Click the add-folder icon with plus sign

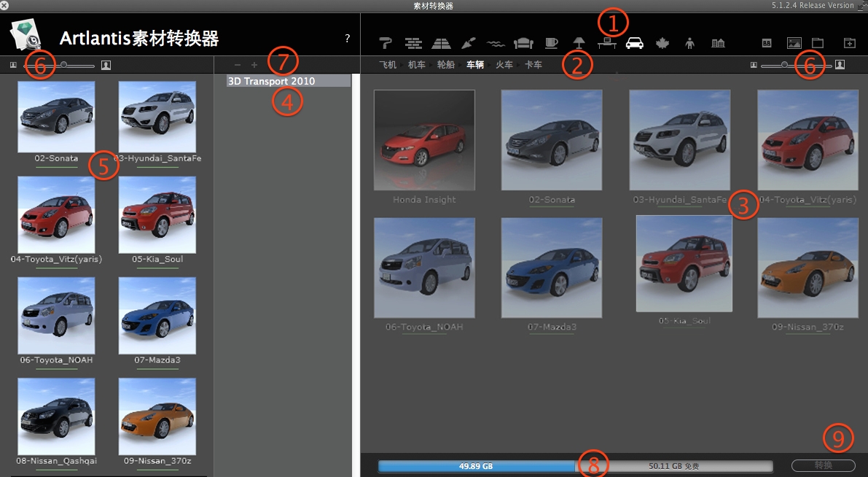point(849,43)
